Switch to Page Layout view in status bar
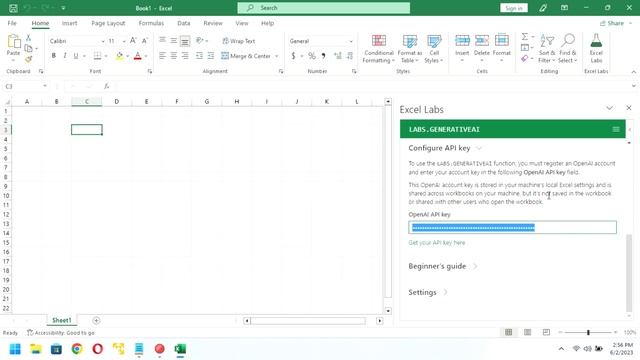This screenshot has width=640, height=360. point(527,333)
